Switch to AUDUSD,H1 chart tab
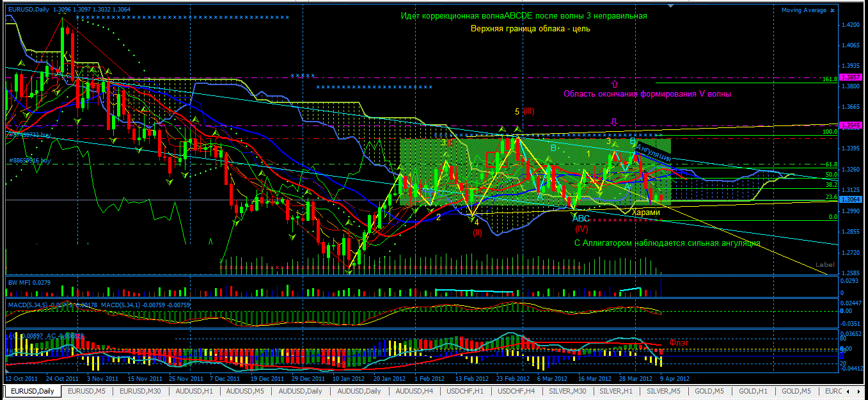The width and height of the screenshot is (868, 400). [x=195, y=391]
